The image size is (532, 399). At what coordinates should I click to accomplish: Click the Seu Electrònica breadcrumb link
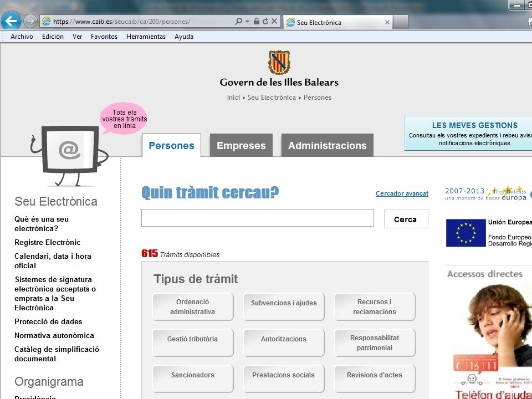pos(272,98)
